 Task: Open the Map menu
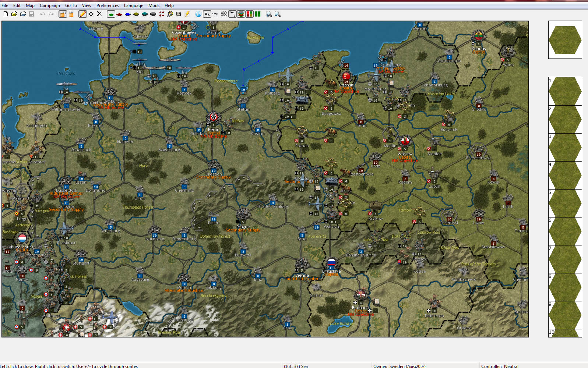[x=30, y=6]
